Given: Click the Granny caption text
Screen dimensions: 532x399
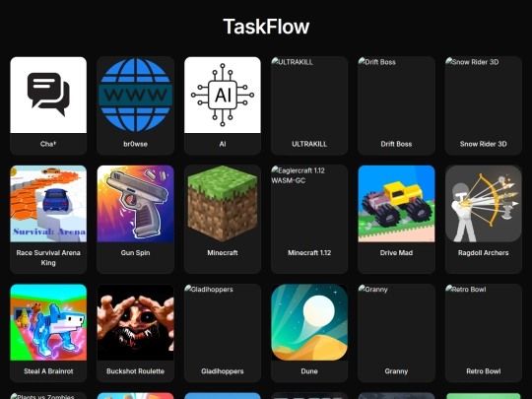Looking at the screenshot, I should click(396, 371).
